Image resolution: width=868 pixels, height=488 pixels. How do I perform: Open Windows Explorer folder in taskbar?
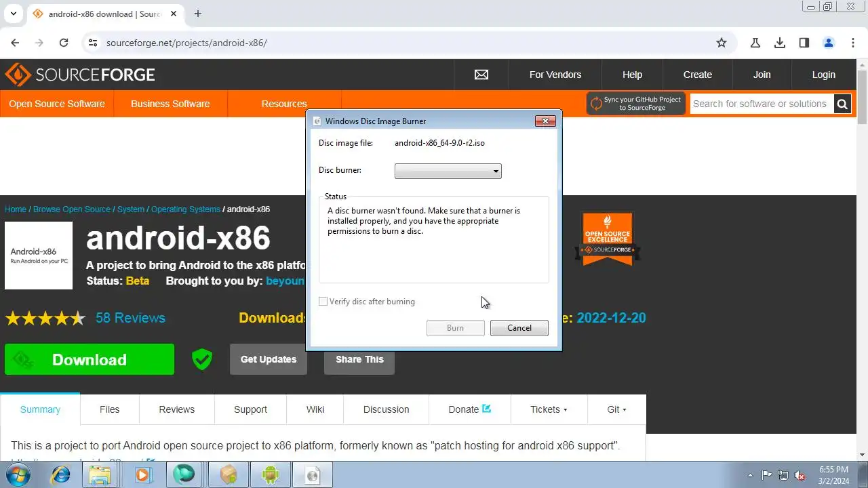(x=100, y=475)
